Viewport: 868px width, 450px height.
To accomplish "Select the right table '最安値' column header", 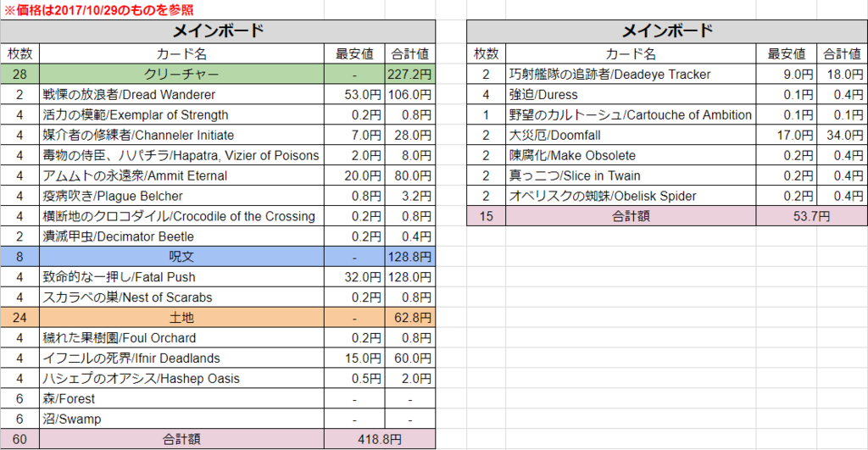I will (x=787, y=53).
